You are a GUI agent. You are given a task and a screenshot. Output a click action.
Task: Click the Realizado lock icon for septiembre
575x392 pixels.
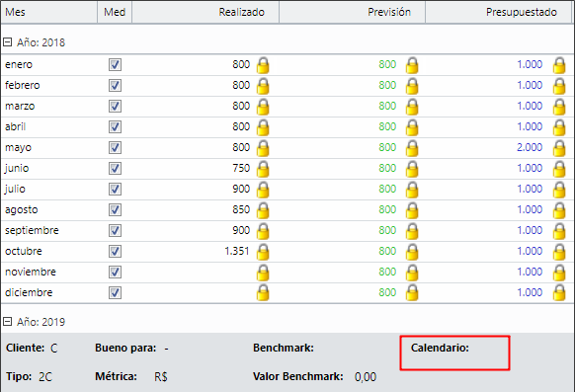(263, 231)
